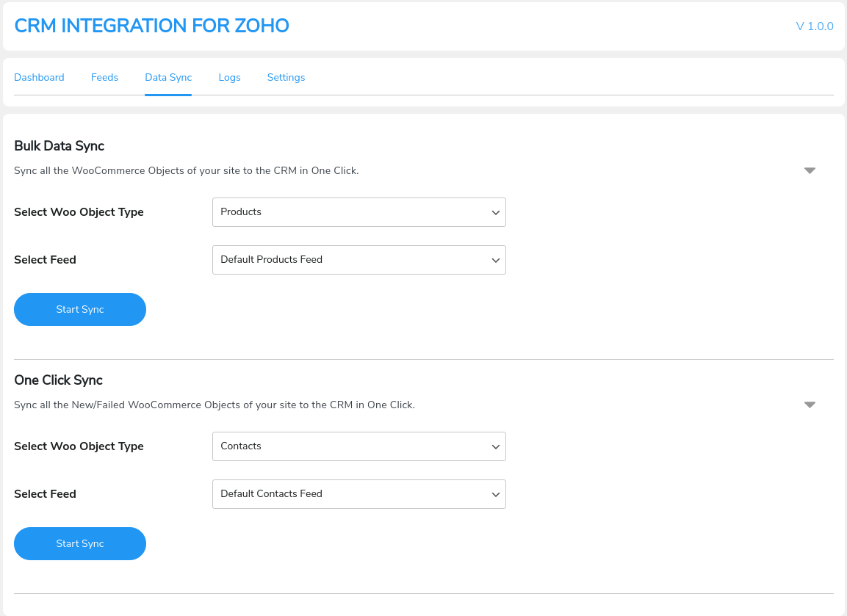The width and height of the screenshot is (847, 616).
Task: Go to the Settings tab
Action: pyautogui.click(x=286, y=77)
